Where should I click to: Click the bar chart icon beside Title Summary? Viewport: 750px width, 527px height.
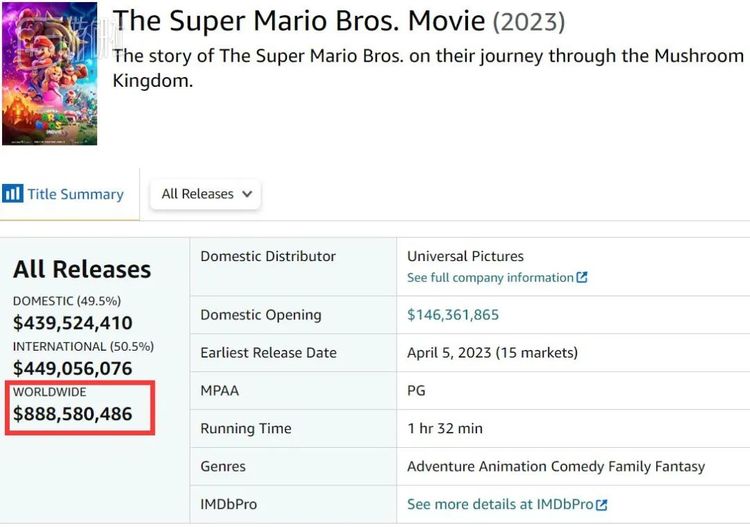pos(13,194)
